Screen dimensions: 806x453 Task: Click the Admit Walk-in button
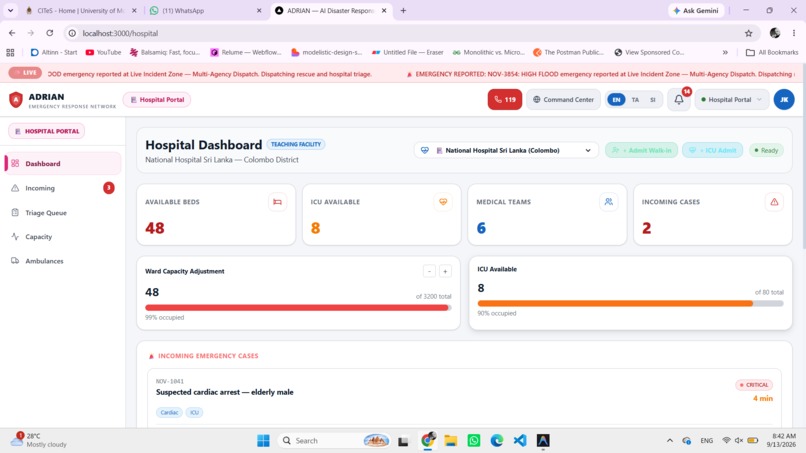click(x=642, y=151)
